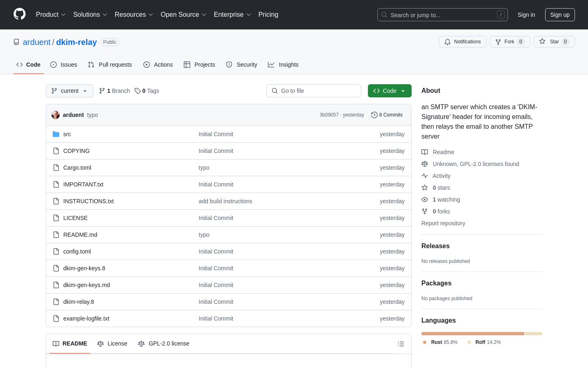Expand the Solutions menu
The image size is (588, 368).
click(90, 15)
